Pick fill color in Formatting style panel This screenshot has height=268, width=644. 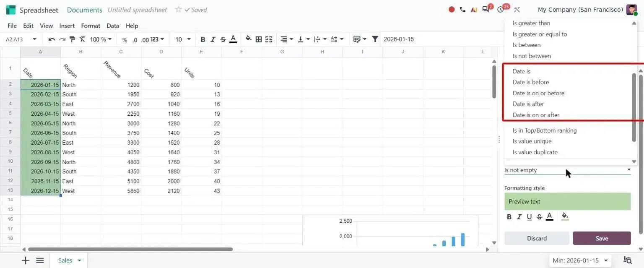(565, 216)
